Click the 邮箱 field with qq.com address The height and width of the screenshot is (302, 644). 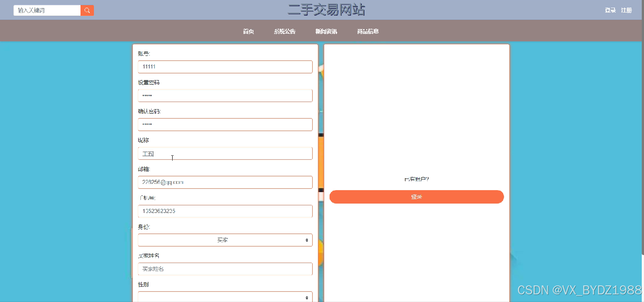point(225,182)
